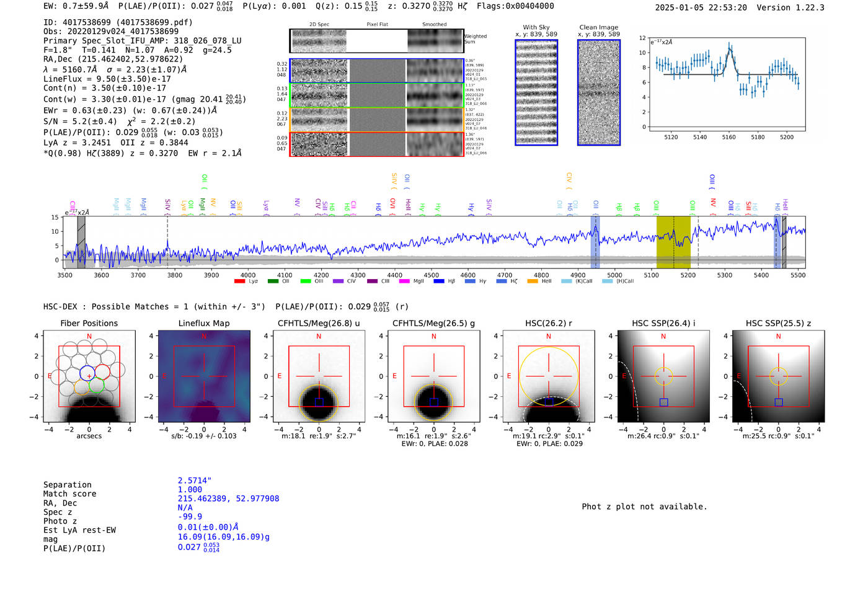Select the blue-bordered 2D spectrum row
The width and height of the screenshot is (868, 591).
377,71
